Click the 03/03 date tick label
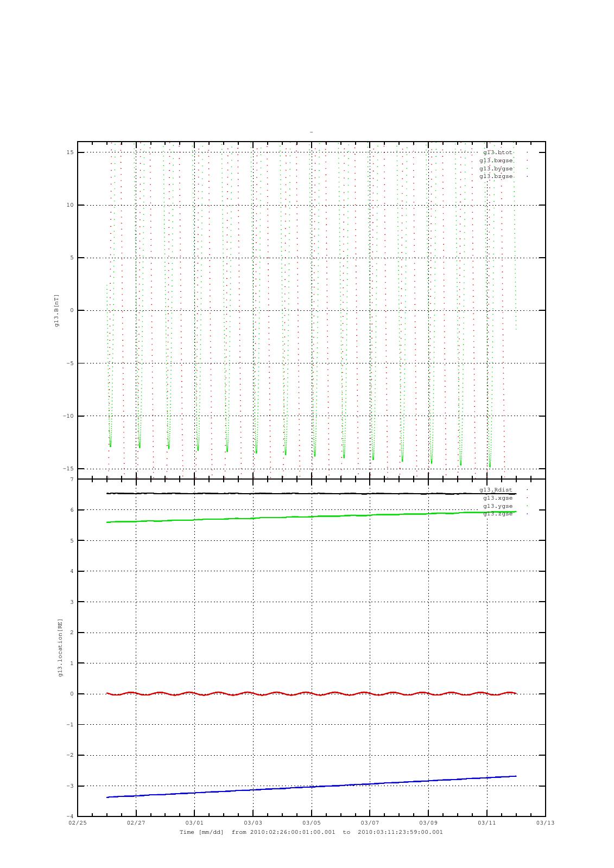This screenshot has height=868, width=614. [x=253, y=822]
